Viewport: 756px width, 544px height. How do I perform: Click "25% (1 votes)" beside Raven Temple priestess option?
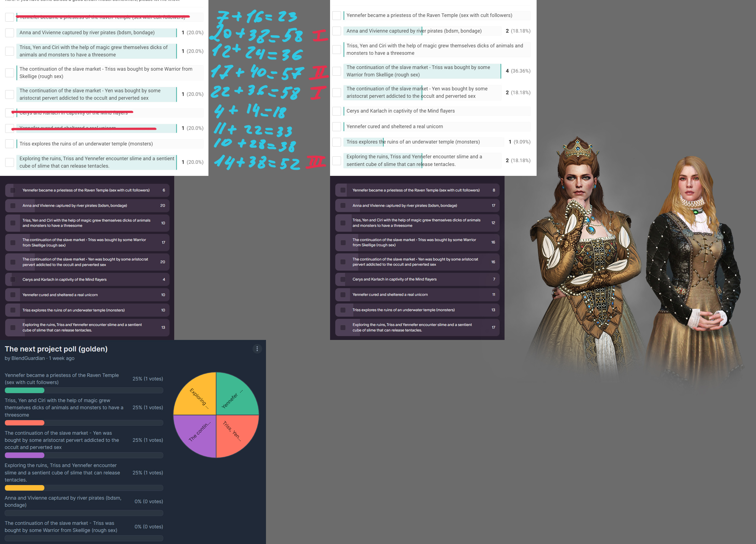point(148,379)
